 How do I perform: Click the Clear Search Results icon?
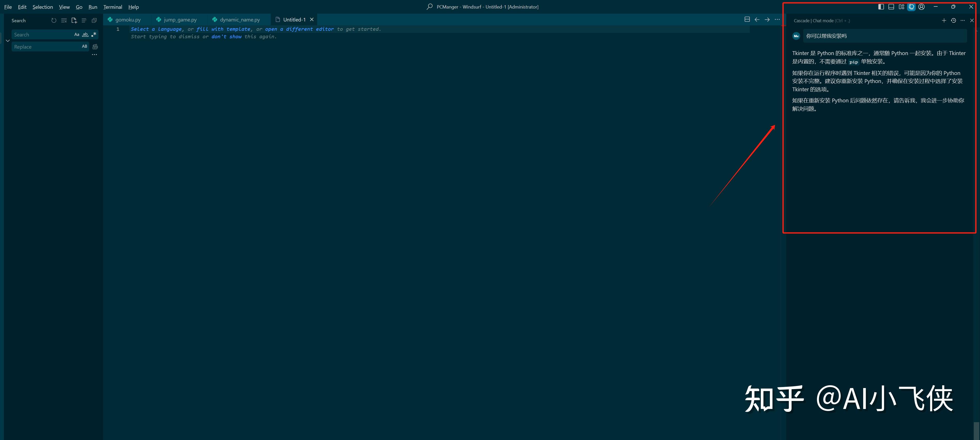[x=64, y=21]
